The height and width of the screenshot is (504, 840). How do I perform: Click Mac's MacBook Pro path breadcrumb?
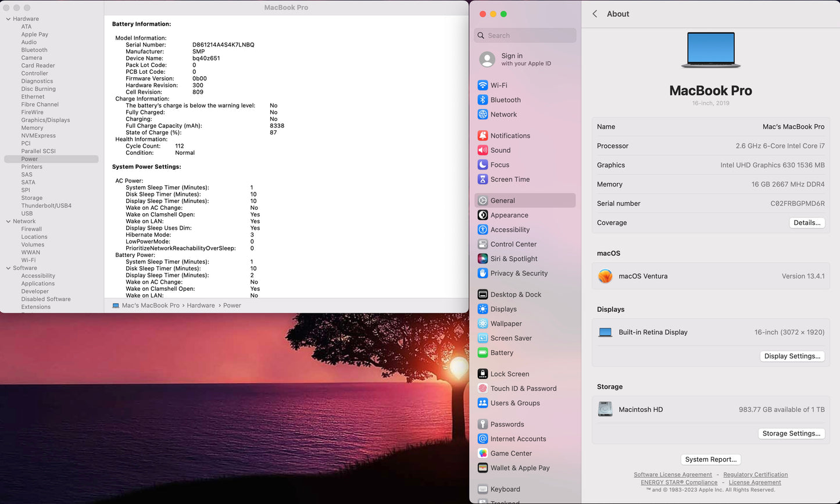[x=151, y=306]
